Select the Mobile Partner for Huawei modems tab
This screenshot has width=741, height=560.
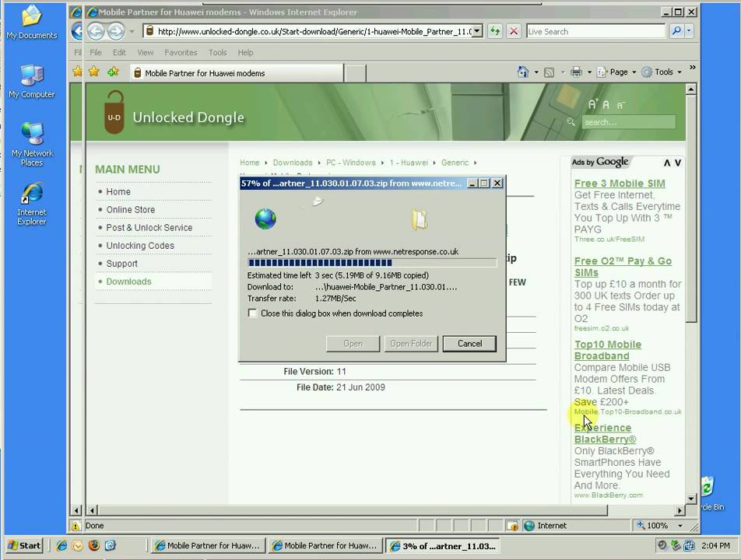tap(237, 72)
